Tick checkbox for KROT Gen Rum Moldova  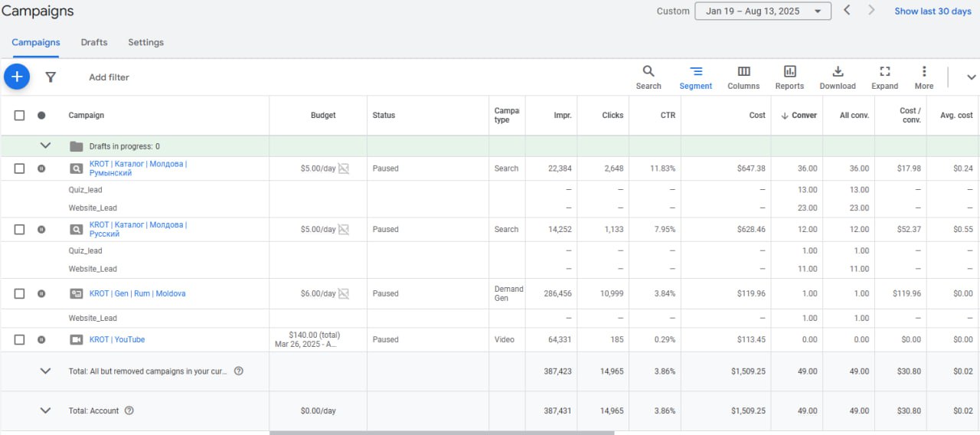20,294
